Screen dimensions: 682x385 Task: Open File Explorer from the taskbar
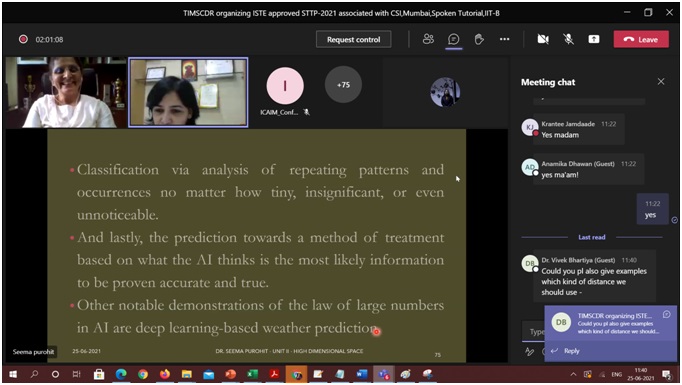click(x=187, y=374)
